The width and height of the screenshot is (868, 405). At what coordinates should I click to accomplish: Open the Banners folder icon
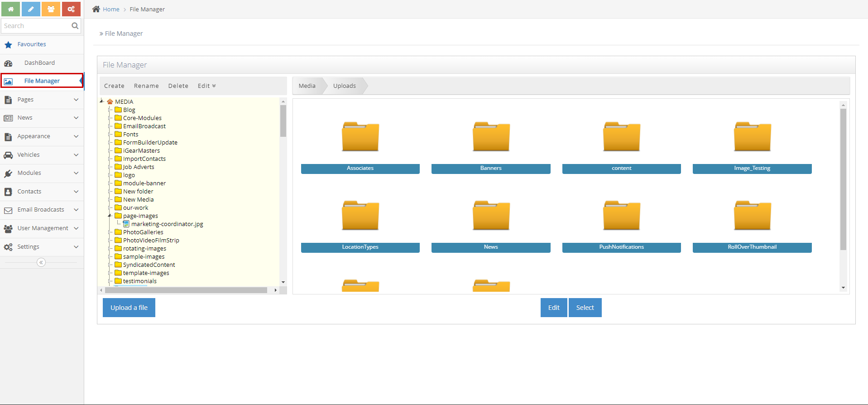pyautogui.click(x=491, y=136)
